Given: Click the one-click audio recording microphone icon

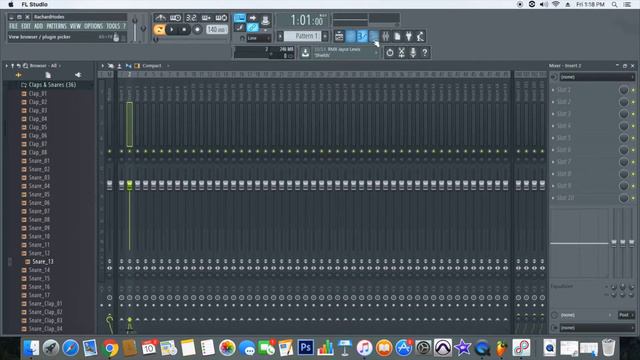Looking at the screenshot, I should [x=413, y=52].
